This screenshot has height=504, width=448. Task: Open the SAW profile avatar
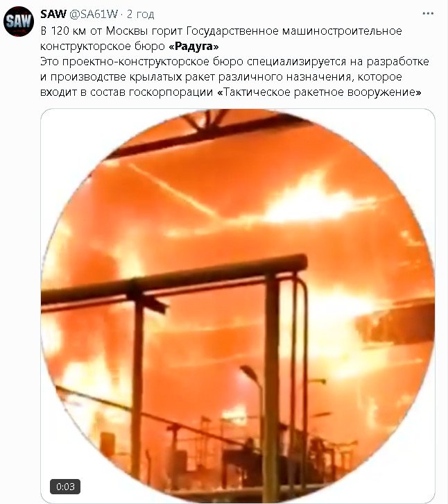pyautogui.click(x=19, y=22)
